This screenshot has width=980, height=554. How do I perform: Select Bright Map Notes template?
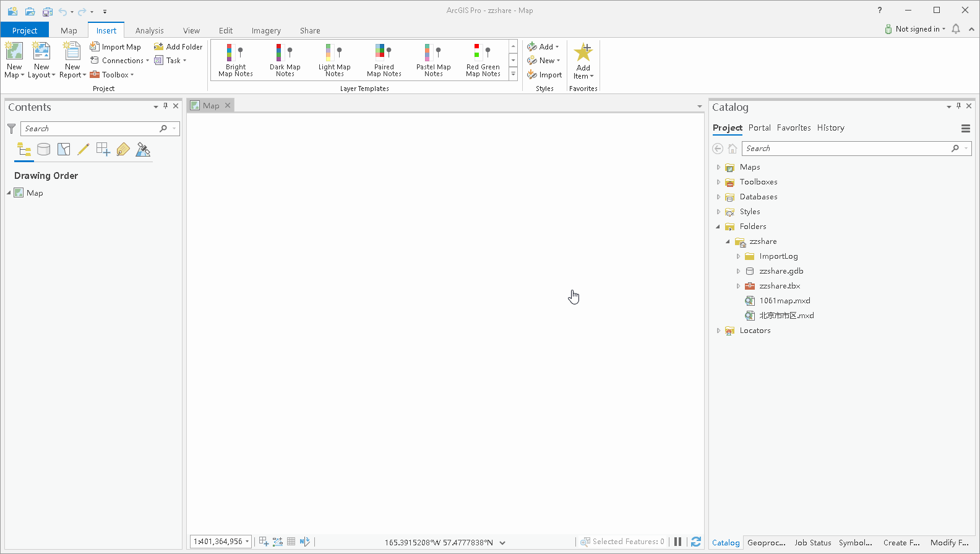tap(236, 60)
